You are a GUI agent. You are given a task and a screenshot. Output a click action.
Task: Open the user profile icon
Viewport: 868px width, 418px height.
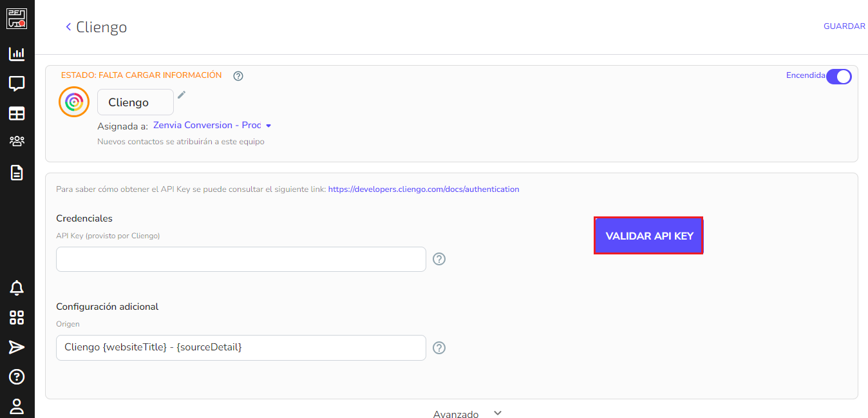click(17, 406)
